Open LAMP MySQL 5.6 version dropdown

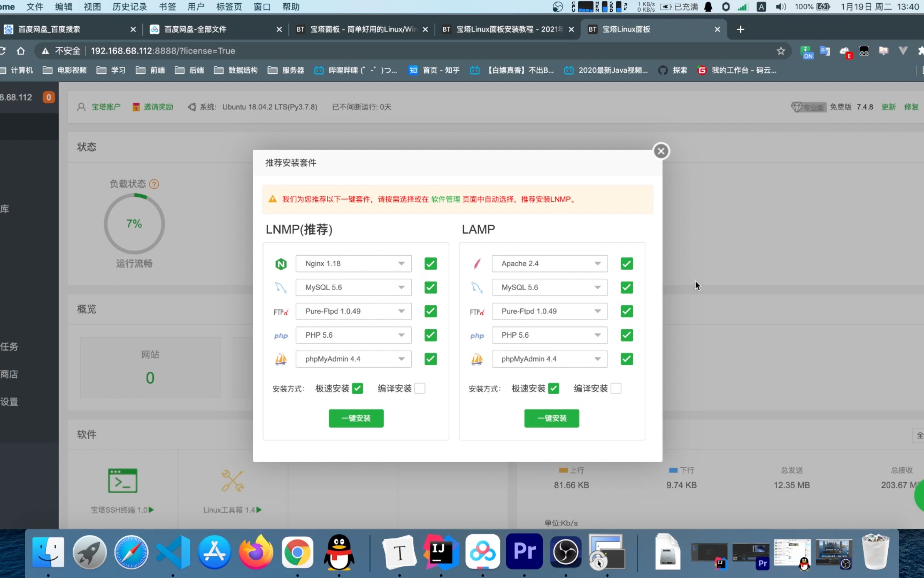550,287
